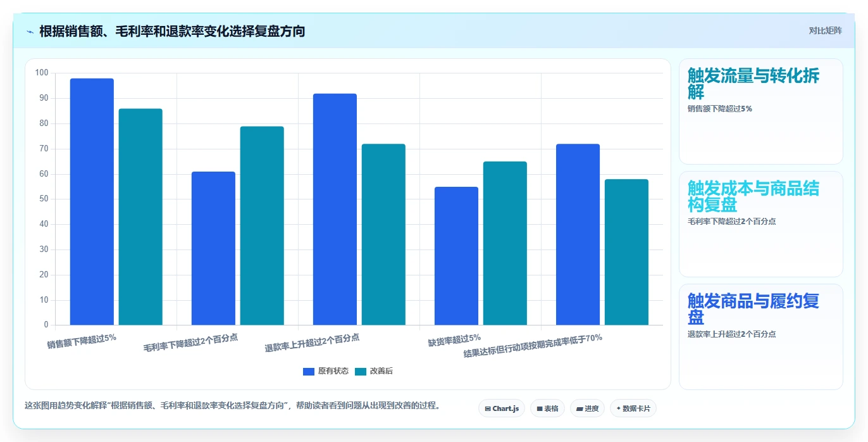The height and width of the screenshot is (442, 868).
Task: Click the axis label 销售额下降超过5%
Action: (82, 342)
